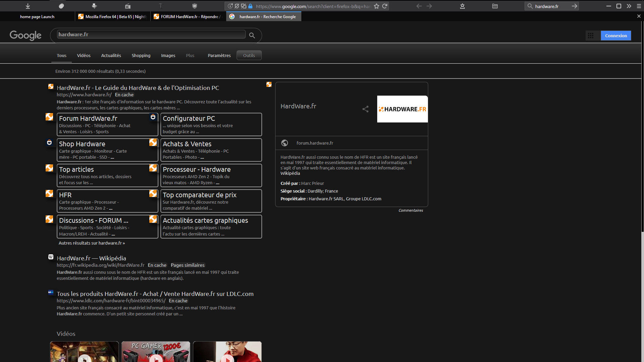Screen dimensions: 644x362
Task: Select the Shopping search filter
Action: pos(141,55)
